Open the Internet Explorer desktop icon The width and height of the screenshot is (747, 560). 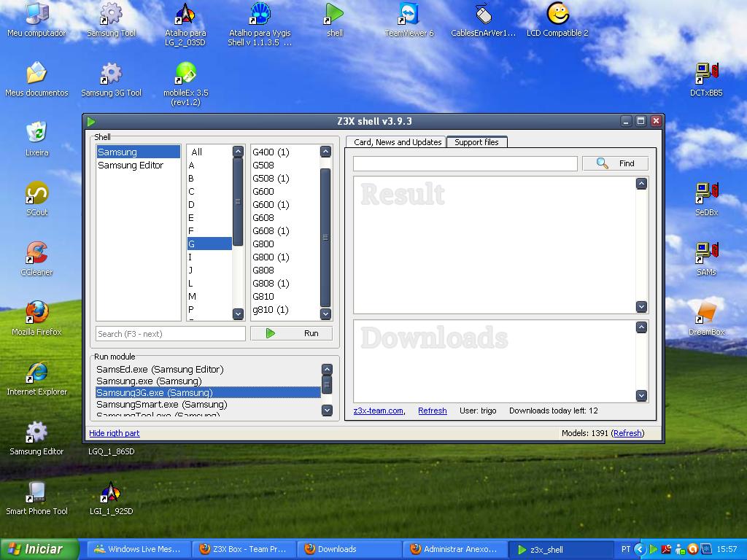pos(36,378)
